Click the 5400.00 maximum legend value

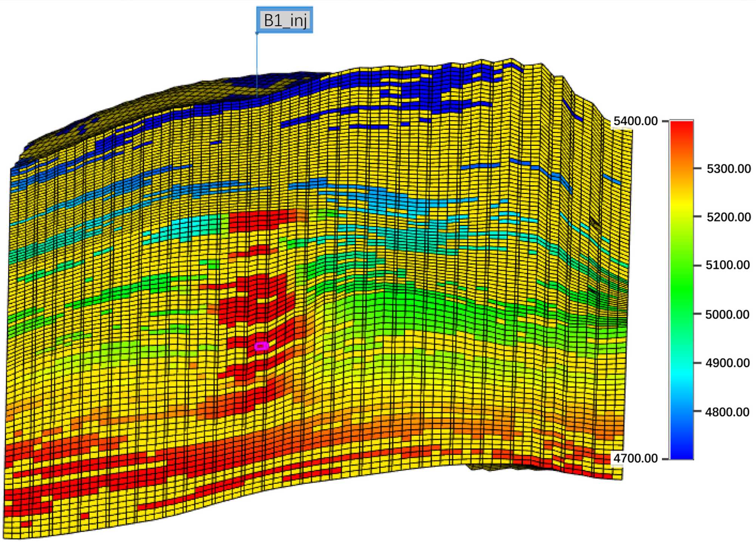pyautogui.click(x=635, y=121)
